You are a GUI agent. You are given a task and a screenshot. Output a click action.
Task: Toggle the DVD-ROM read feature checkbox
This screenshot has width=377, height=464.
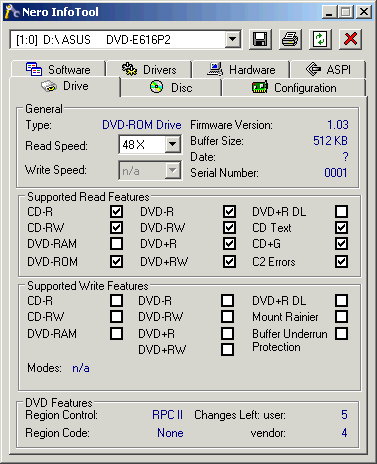point(116,262)
